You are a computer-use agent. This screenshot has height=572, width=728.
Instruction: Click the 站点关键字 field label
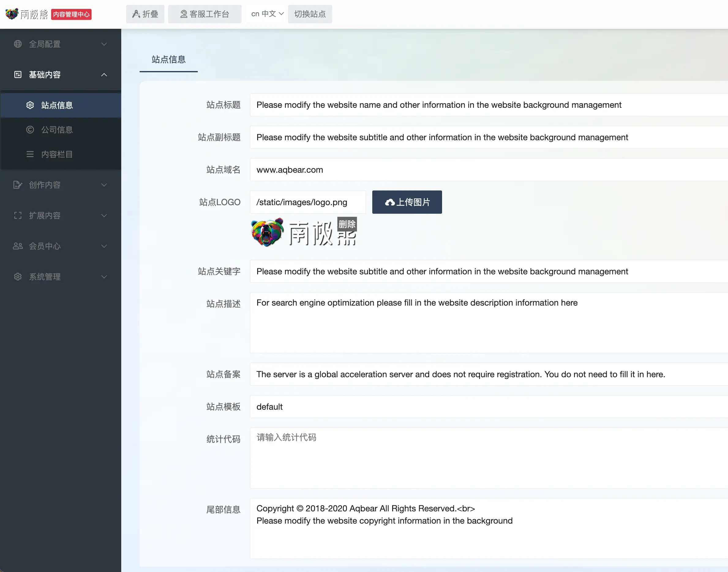click(x=219, y=271)
